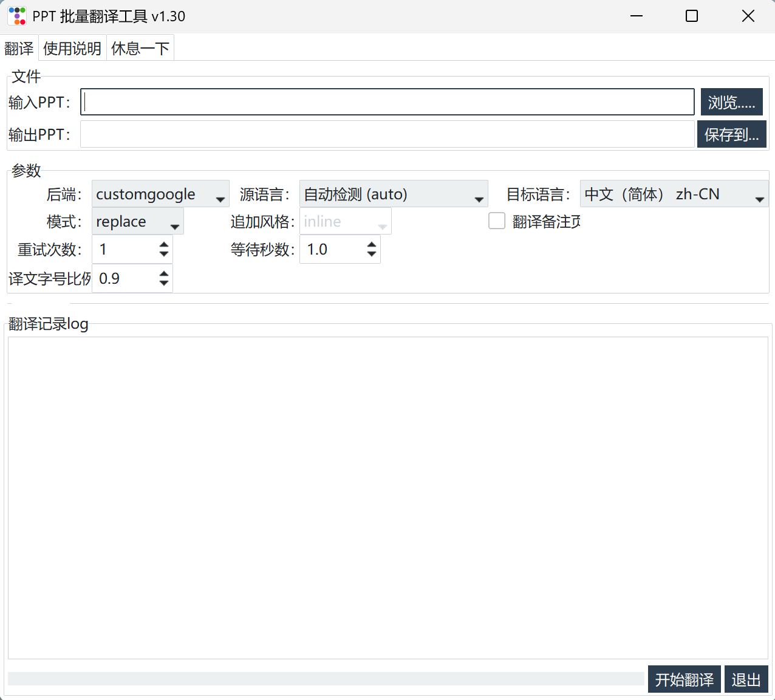Click into the 输入PPT path field
The width and height of the screenshot is (775, 700).
387,102
